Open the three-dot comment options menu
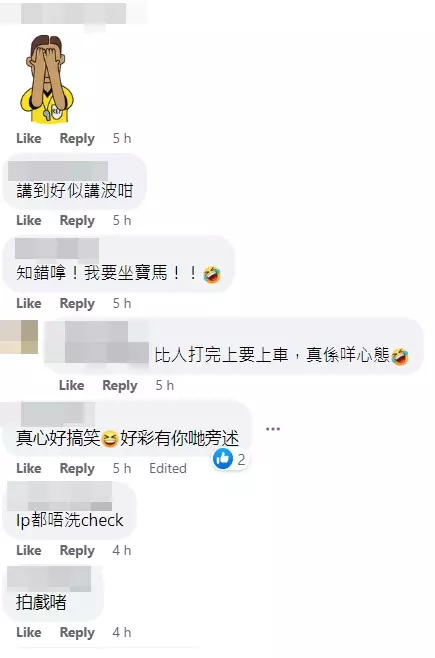Image resolution: width=435 pixels, height=658 pixels. [x=273, y=429]
